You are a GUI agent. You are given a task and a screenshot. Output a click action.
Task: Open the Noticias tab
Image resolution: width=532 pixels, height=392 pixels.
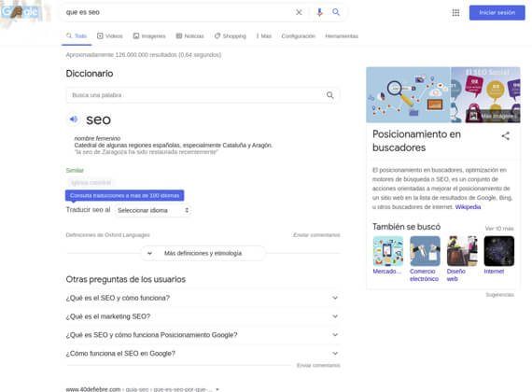[x=189, y=36]
